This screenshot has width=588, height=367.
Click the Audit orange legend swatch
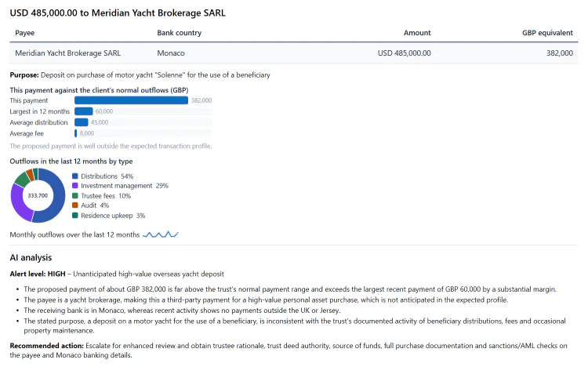75,205
